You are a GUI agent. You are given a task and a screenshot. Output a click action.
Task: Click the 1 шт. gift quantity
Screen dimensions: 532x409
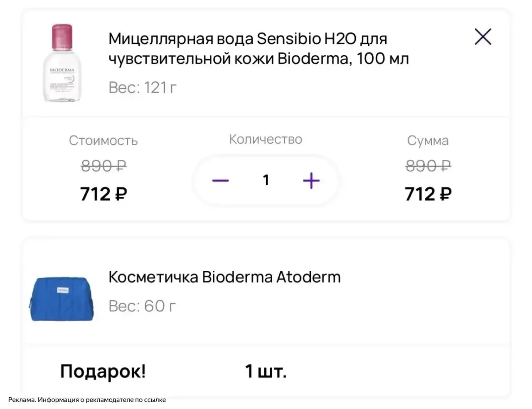coord(266,371)
